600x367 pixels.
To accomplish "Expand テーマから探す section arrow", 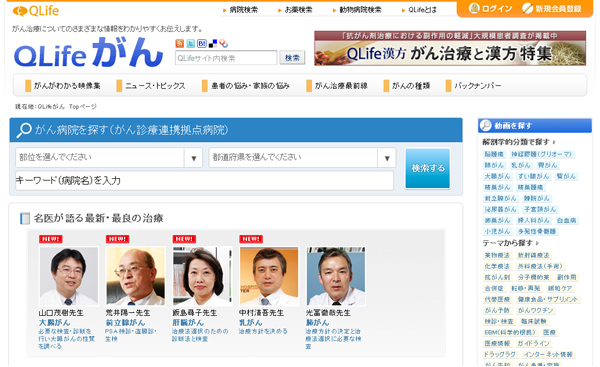I will tap(537, 243).
